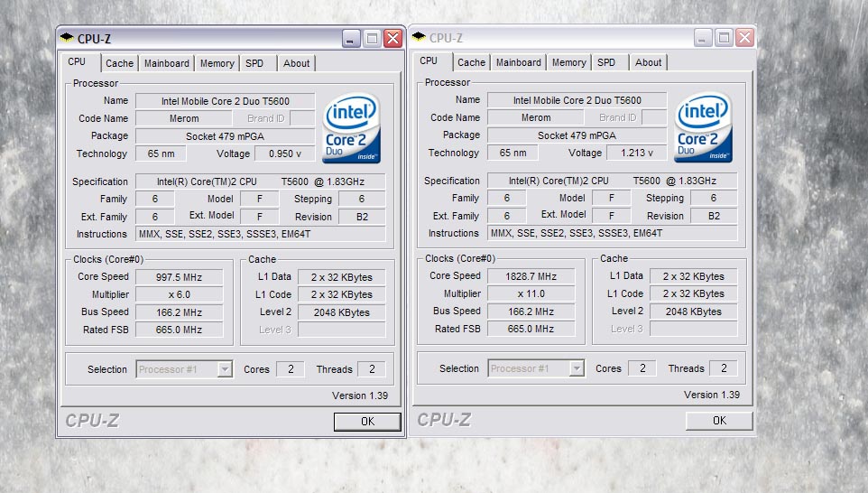Open About tab in right window
Screen dimensions: 868x493
tap(649, 62)
